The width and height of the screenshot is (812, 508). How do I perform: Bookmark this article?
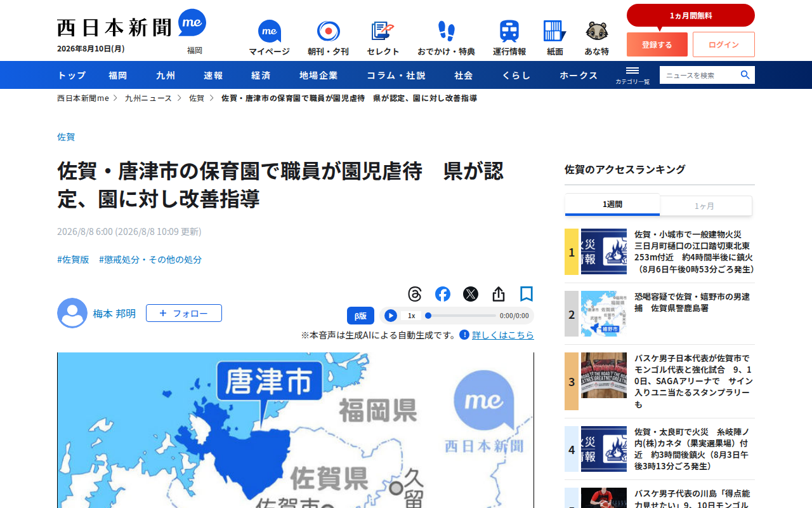click(527, 294)
